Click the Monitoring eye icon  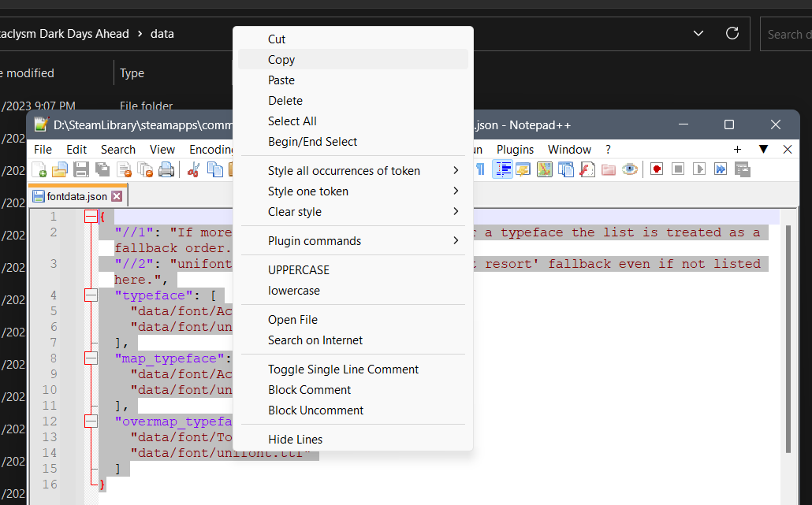click(629, 169)
